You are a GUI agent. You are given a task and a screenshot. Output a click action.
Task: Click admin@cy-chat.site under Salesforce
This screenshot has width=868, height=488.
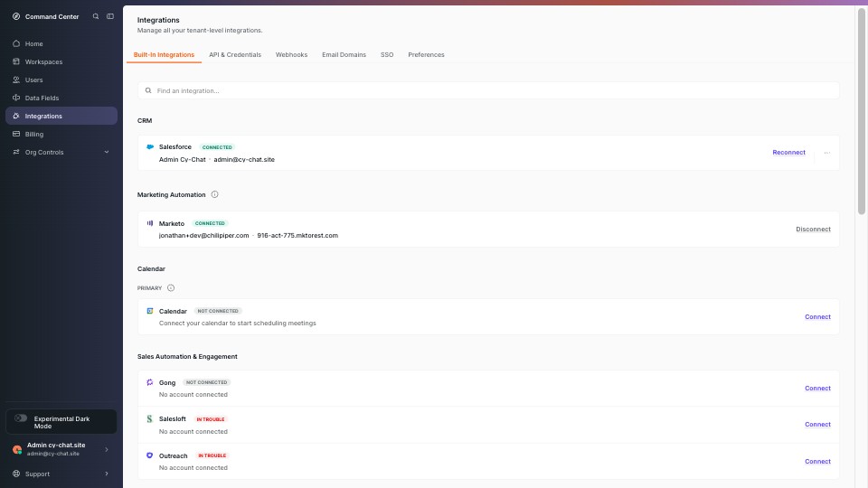(244, 159)
